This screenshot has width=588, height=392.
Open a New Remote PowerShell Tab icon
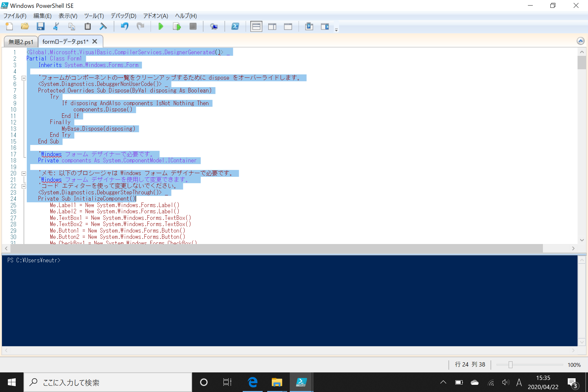[x=215, y=26]
